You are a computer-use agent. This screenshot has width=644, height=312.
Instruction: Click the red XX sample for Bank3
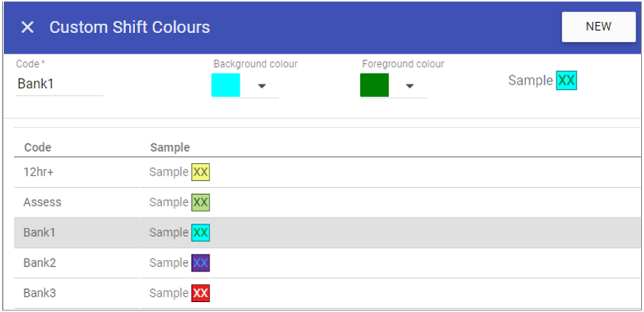200,293
